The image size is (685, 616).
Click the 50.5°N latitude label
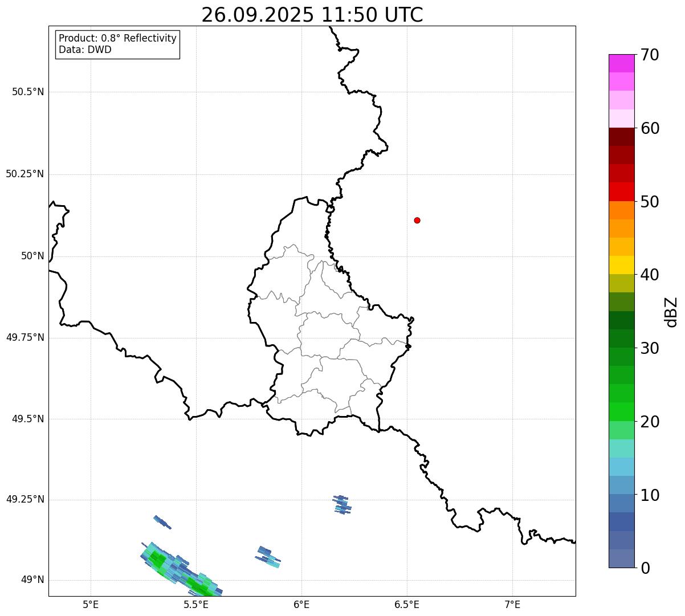pyautogui.click(x=28, y=92)
